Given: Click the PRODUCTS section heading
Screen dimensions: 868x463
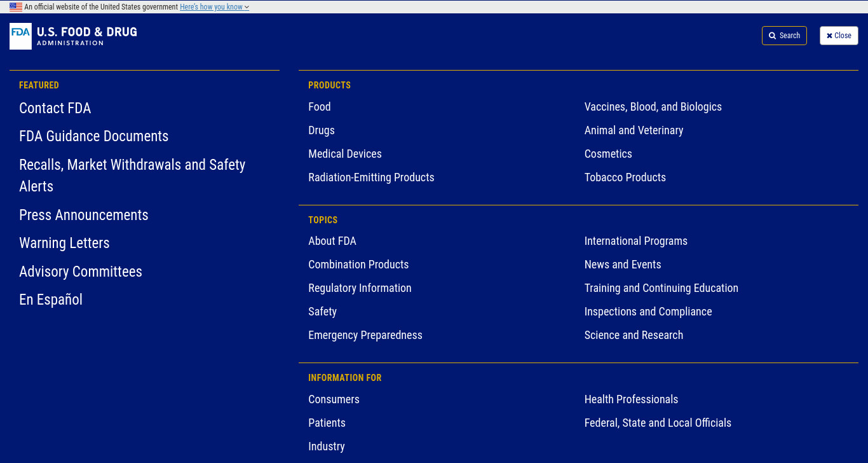Looking at the screenshot, I should (x=329, y=85).
